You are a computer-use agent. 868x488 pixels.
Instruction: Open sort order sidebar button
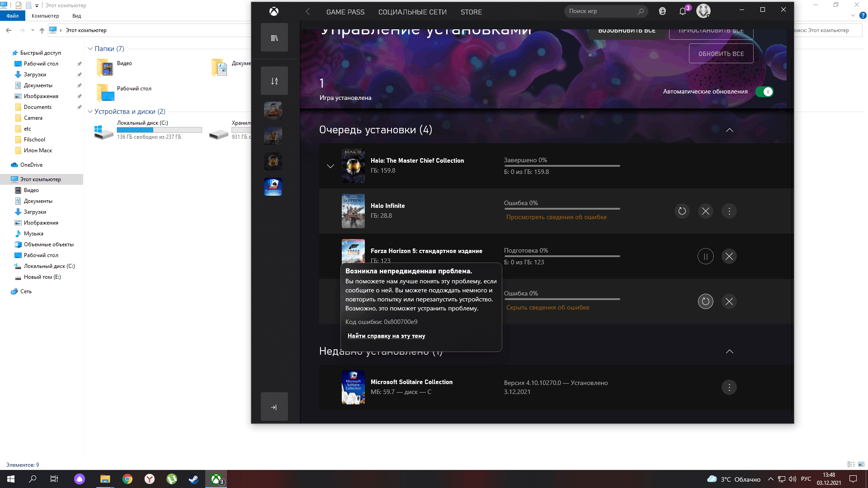point(274,81)
